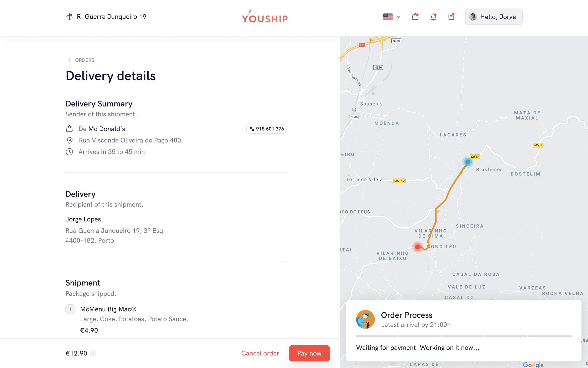
Task: Expand the language chevron arrow
Action: (398, 17)
